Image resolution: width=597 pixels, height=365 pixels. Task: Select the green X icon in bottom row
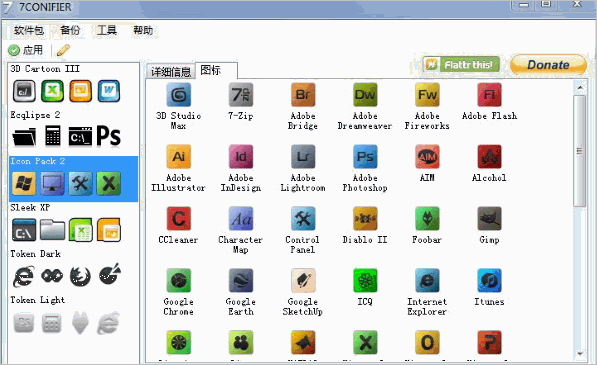(365, 343)
